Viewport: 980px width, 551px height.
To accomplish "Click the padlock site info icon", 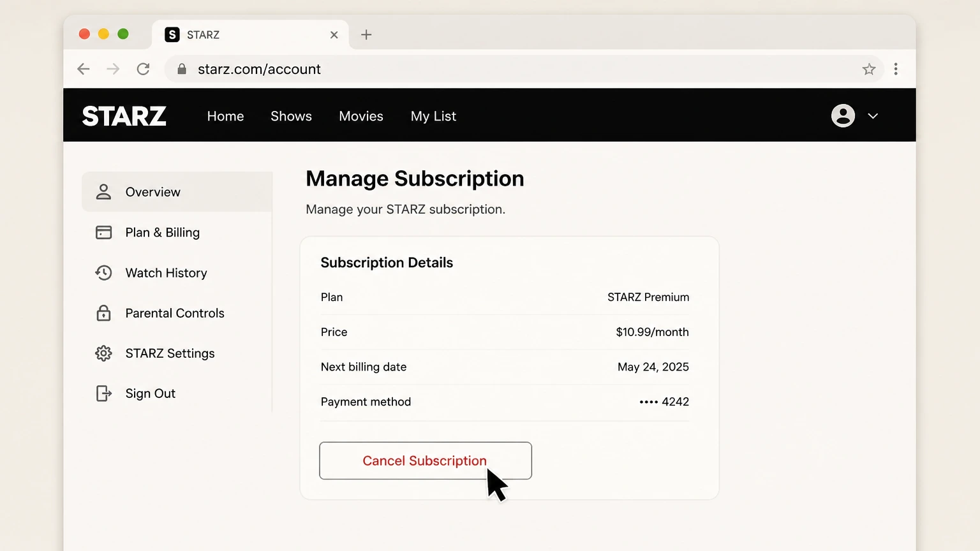I will coord(182,69).
